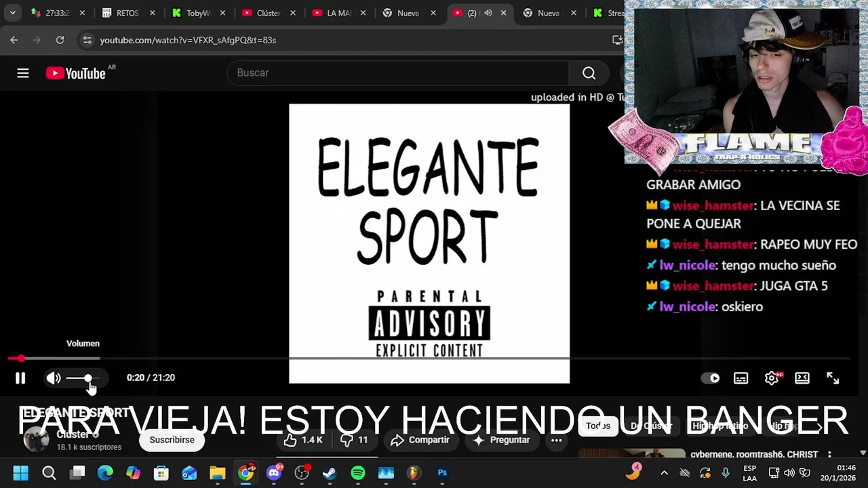Click the YouTube URL in the address bar

point(188,40)
